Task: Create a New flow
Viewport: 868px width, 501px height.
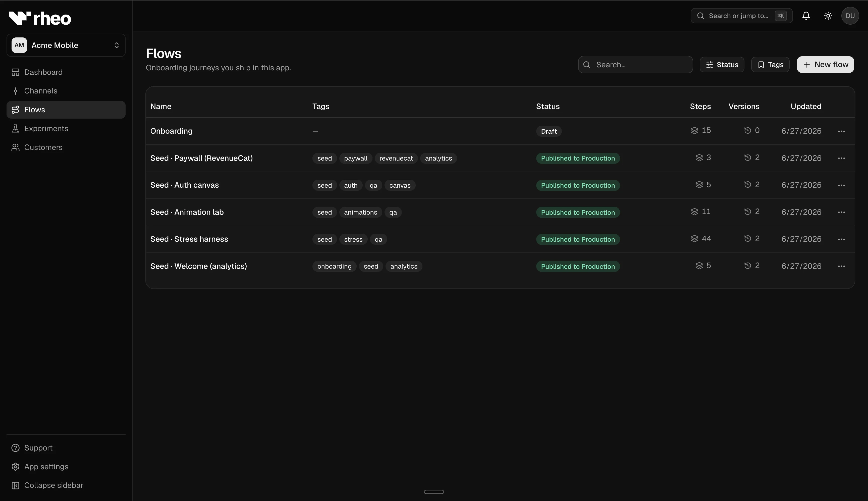Action: (x=825, y=65)
